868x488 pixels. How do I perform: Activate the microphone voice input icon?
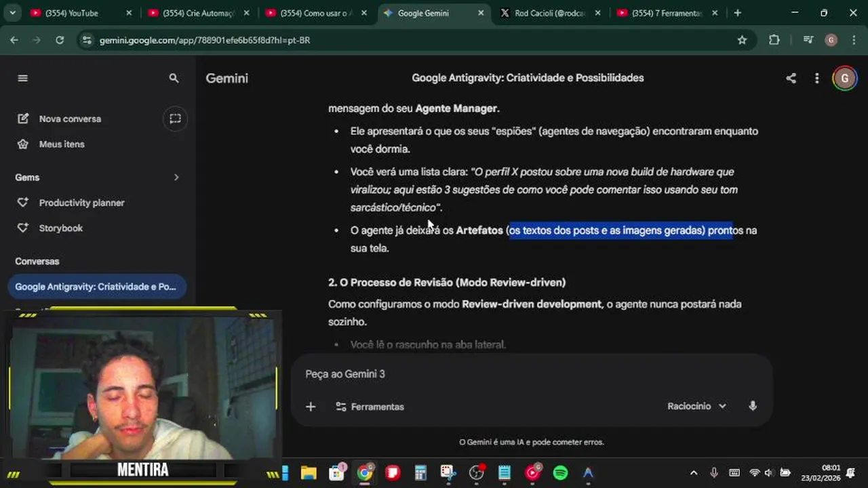pos(752,406)
